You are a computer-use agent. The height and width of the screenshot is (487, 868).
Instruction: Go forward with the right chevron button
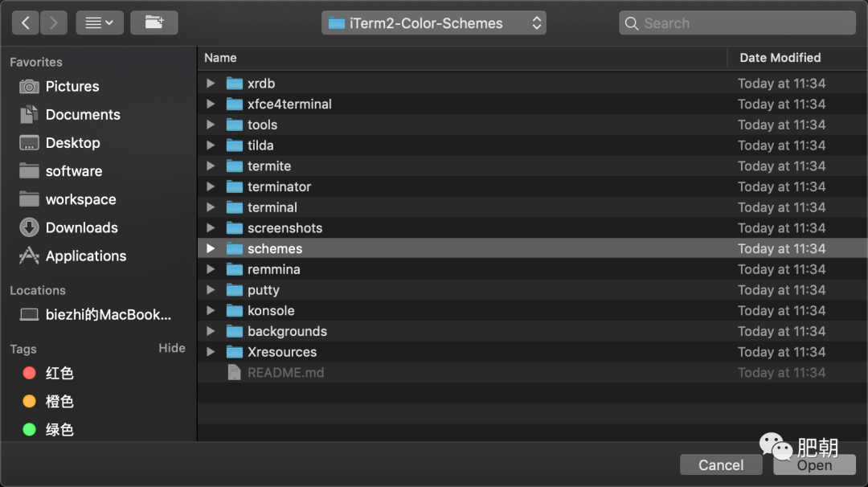pos(54,23)
